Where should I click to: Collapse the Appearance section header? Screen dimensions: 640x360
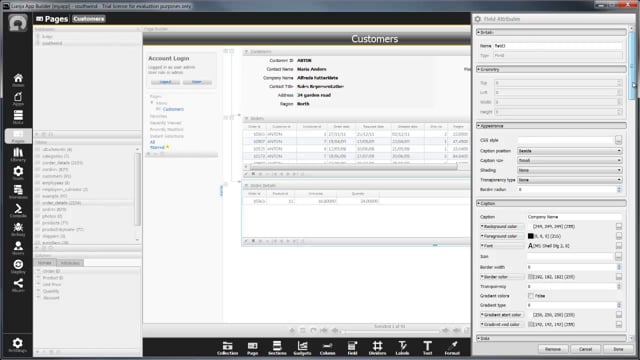(551, 126)
